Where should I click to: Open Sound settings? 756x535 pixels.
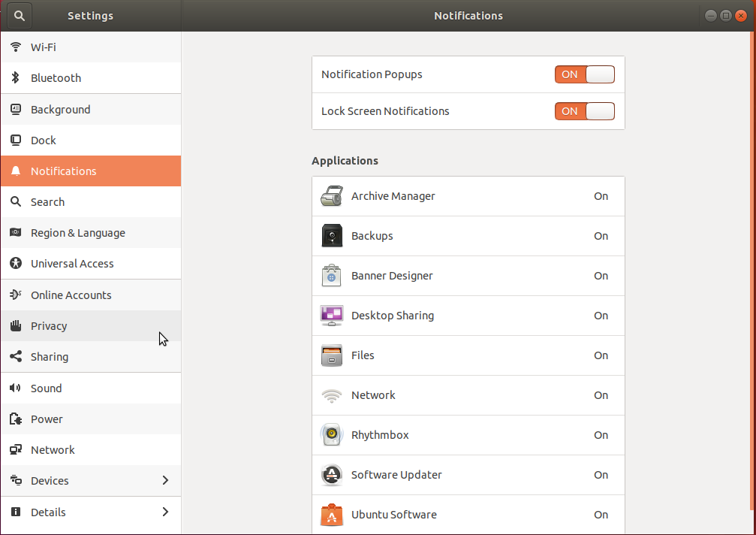(x=91, y=388)
